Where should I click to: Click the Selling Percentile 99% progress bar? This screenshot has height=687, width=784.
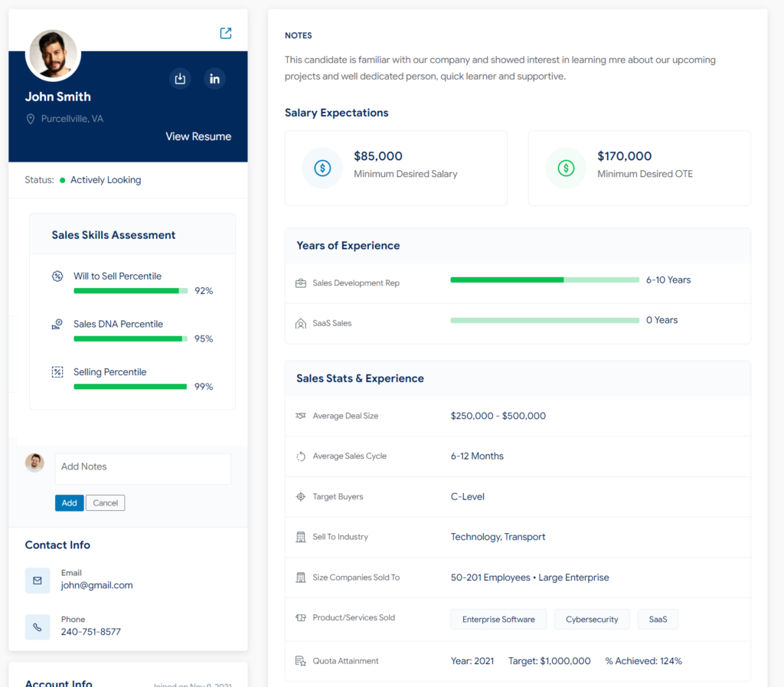tap(130, 387)
